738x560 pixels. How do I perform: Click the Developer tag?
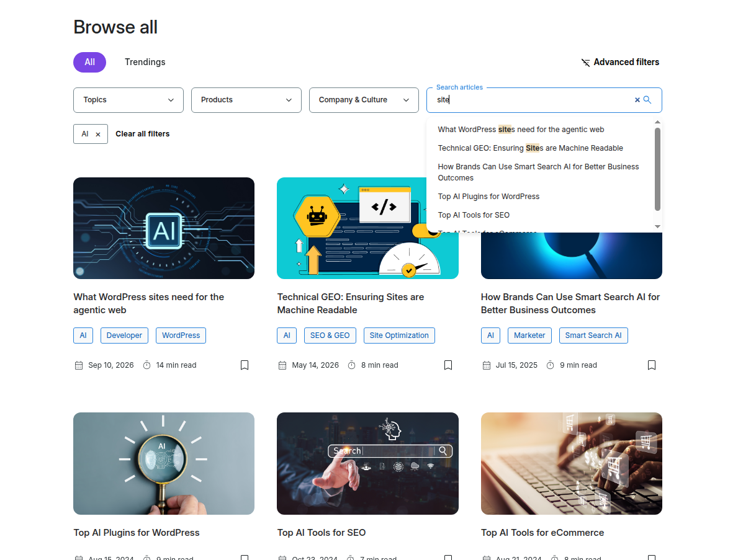[124, 336]
